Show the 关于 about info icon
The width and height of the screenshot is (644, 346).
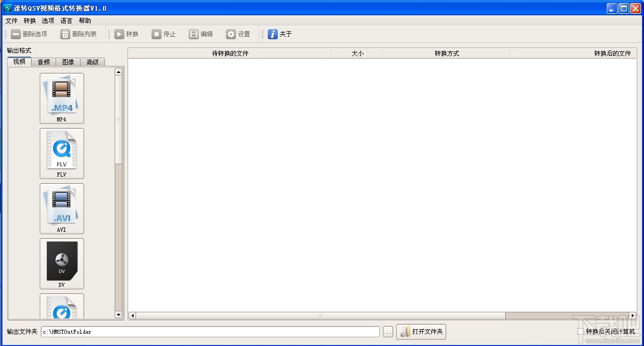coord(273,34)
